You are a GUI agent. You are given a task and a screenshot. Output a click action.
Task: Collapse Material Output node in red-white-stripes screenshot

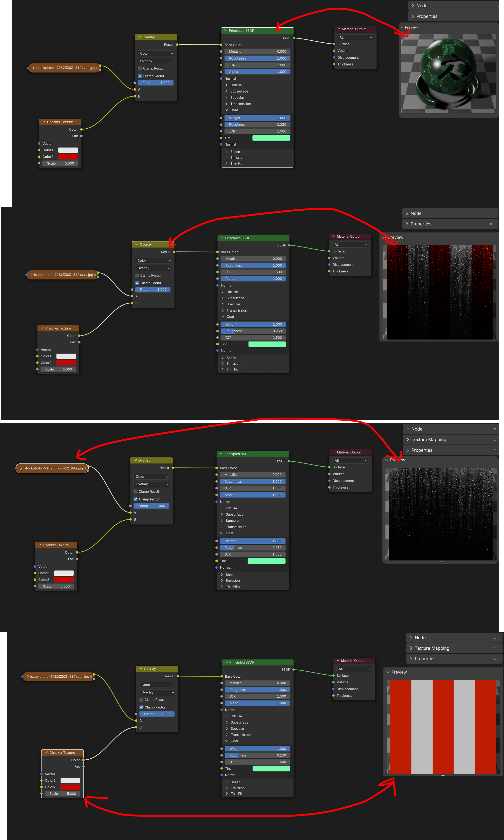tap(338, 660)
